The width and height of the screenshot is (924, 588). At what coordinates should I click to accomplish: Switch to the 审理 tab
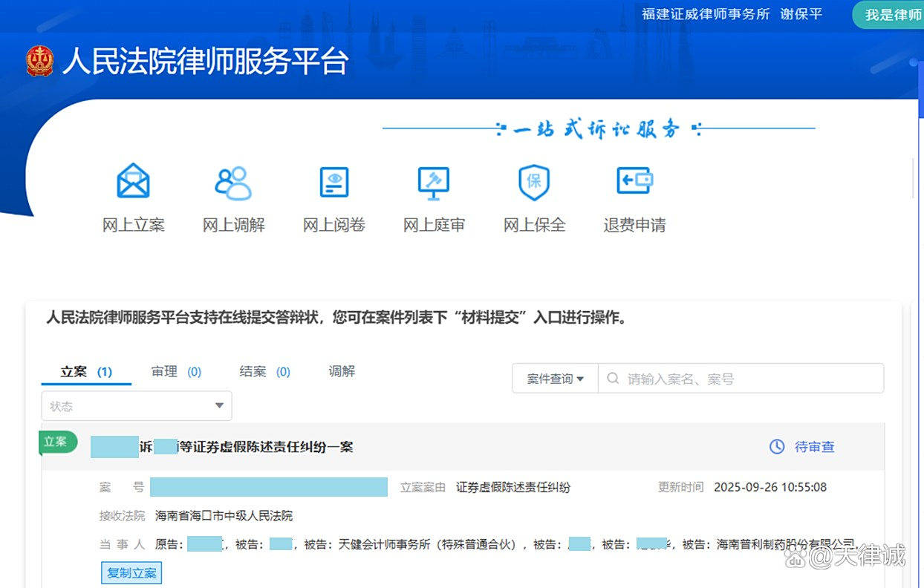point(163,371)
